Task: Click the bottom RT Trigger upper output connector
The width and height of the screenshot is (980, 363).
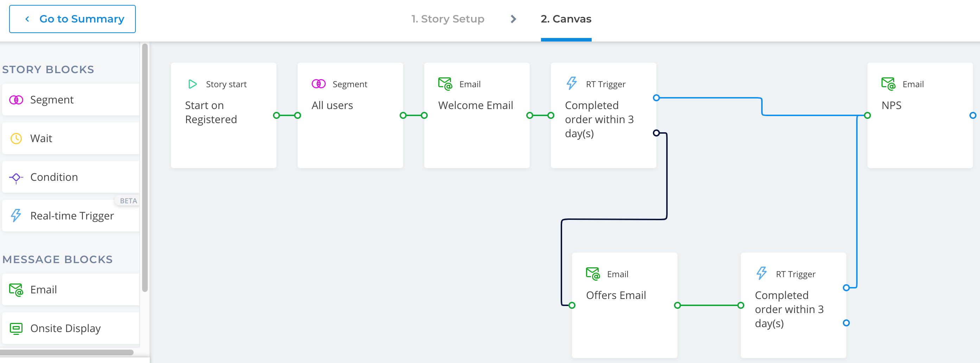Action: point(846,288)
